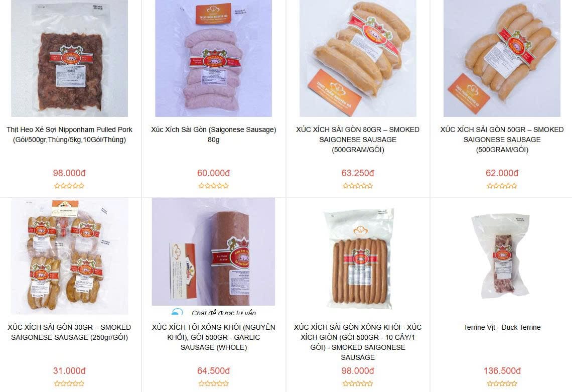
Task: Open Xúc Xích Sài Gòn 80g product photo
Action: pos(213,58)
